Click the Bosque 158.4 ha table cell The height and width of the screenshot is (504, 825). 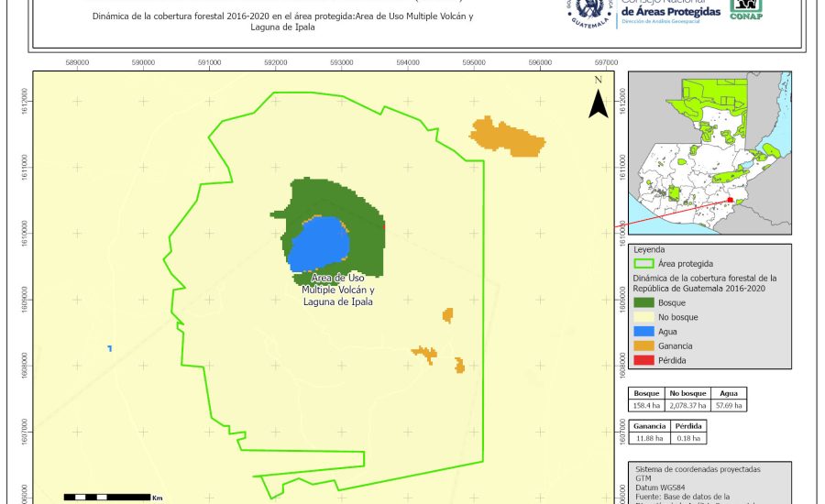(647, 404)
